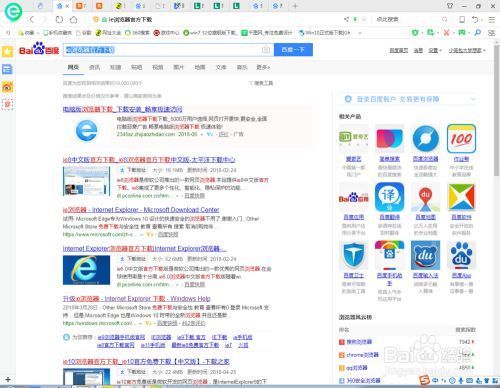Click the Baidu Browser compass icon
The width and height of the screenshot is (500, 388).
(425, 139)
